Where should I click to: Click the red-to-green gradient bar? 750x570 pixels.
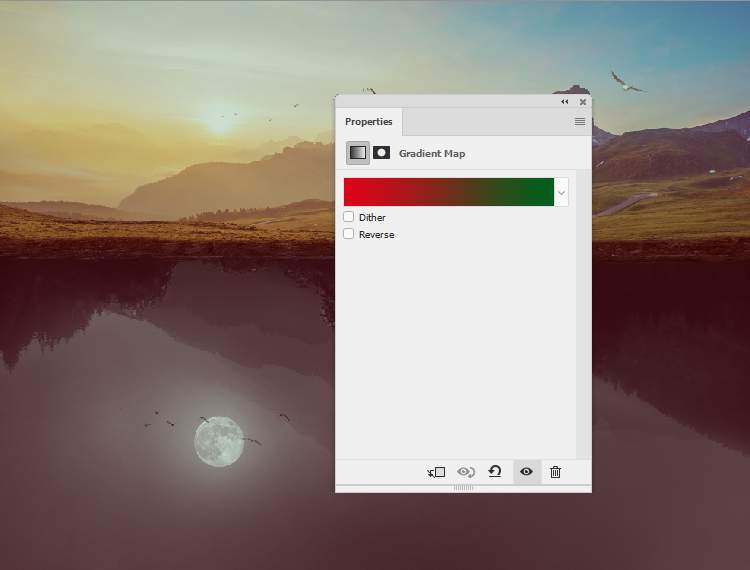(448, 192)
